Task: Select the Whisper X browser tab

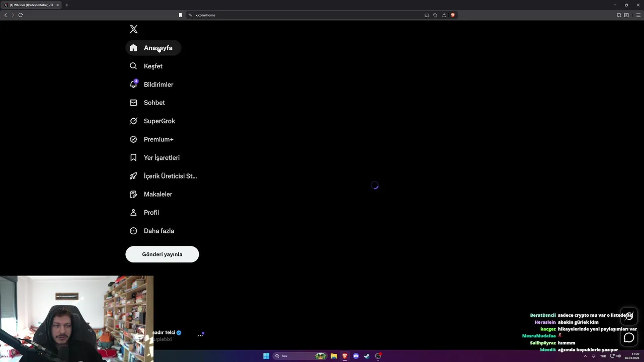Action: [31, 5]
